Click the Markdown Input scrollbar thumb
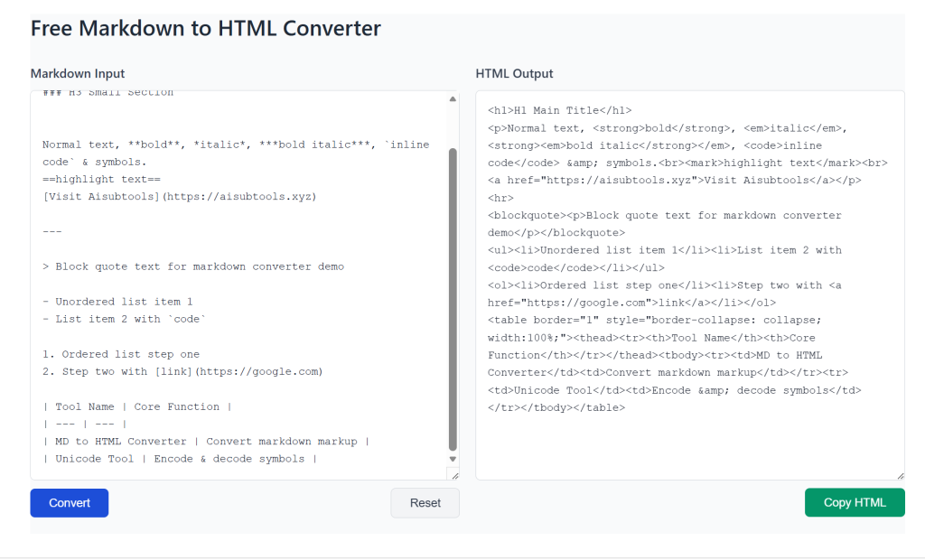 pos(453,299)
